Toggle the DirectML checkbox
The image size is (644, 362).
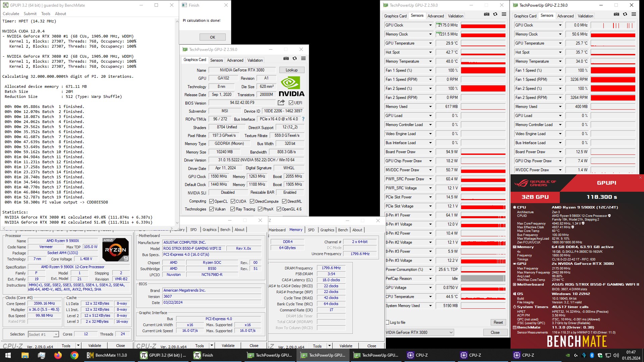[x=284, y=201]
